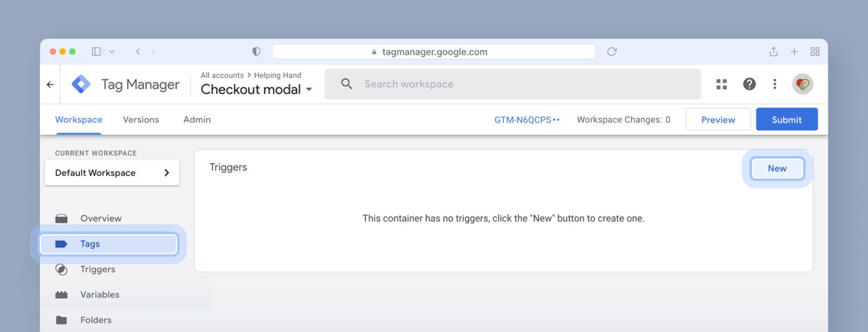The image size is (868, 332).
Task: Open the Help question mark icon
Action: pyautogui.click(x=750, y=84)
